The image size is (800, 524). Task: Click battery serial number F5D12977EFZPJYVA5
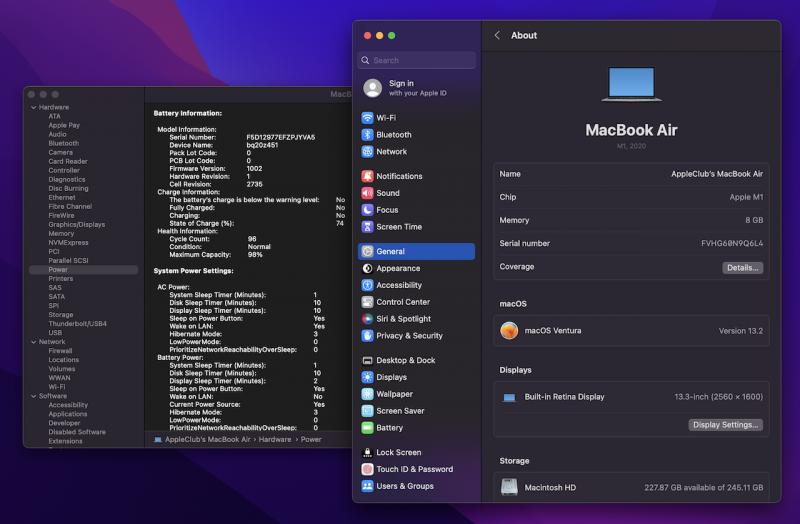click(281, 137)
